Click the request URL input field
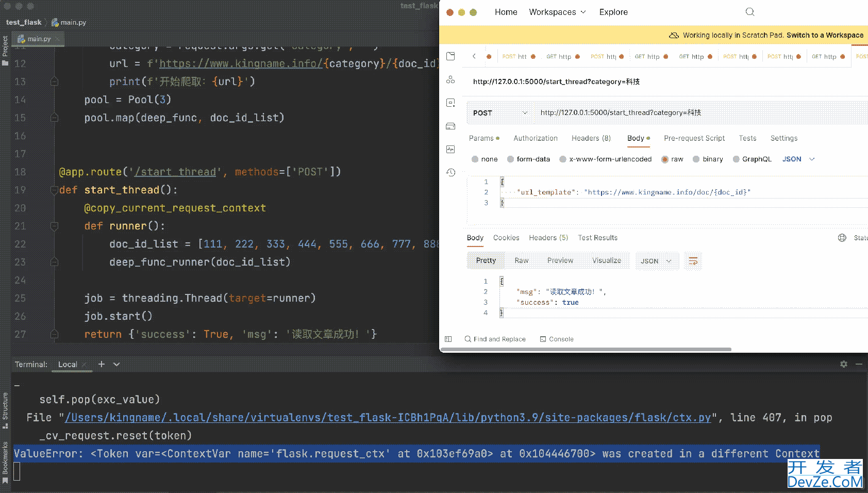The height and width of the screenshot is (493, 868). tap(701, 113)
